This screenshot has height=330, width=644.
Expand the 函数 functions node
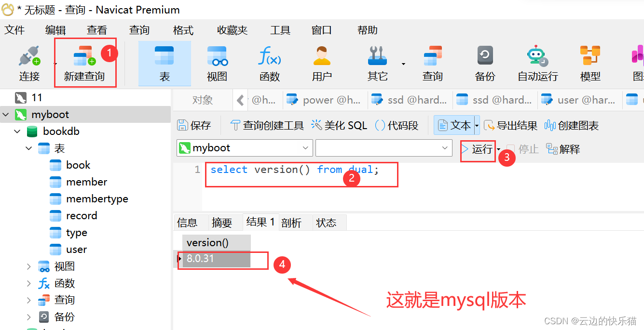[29, 283]
